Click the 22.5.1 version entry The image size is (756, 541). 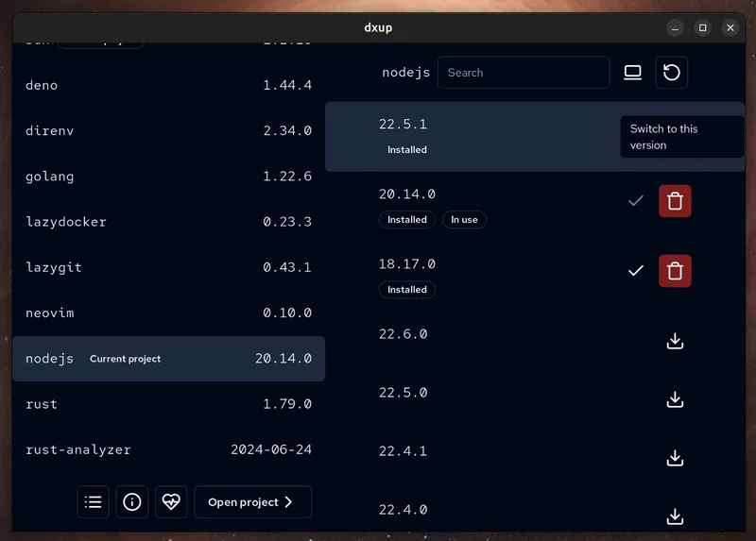(535, 136)
